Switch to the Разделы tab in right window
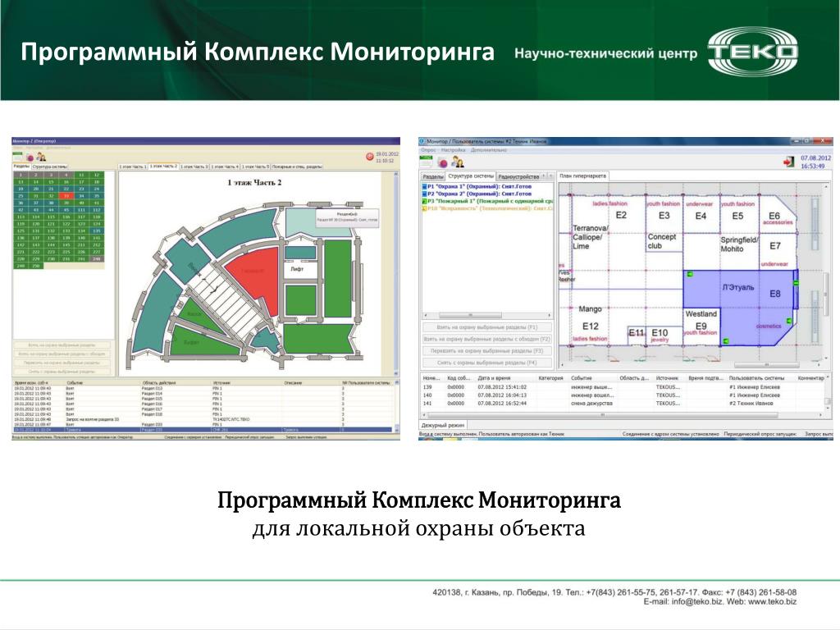 [433, 176]
